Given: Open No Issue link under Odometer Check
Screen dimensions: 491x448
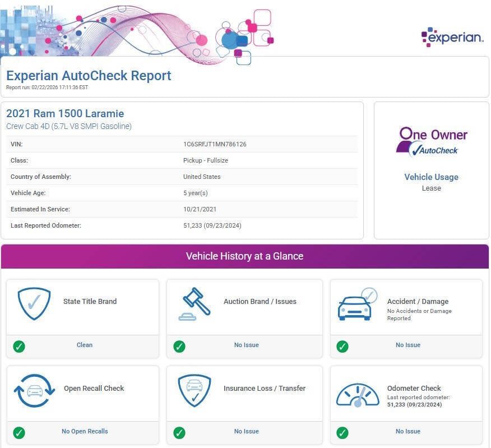Looking at the screenshot, I should coord(408,431).
